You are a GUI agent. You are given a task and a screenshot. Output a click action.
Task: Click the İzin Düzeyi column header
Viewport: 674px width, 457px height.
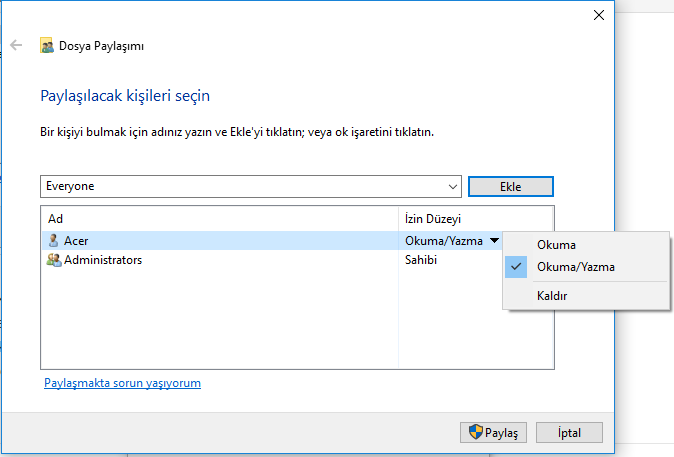433,218
